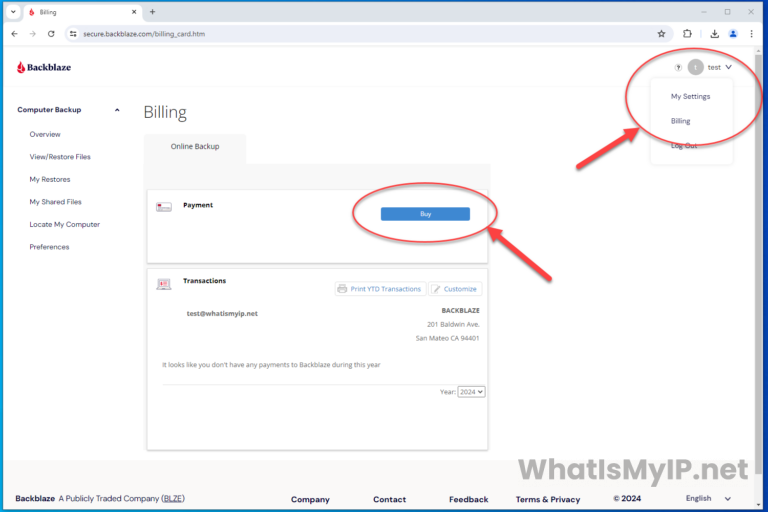Click the Customize button

coord(455,289)
